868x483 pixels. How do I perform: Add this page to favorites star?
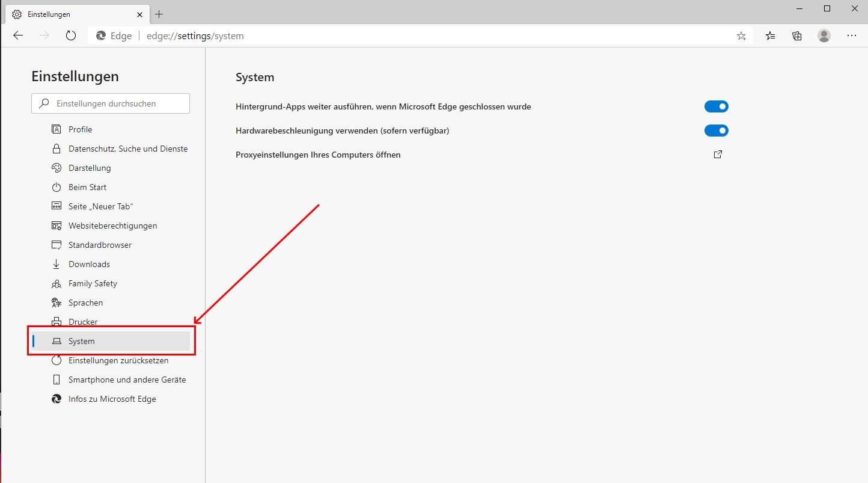741,36
